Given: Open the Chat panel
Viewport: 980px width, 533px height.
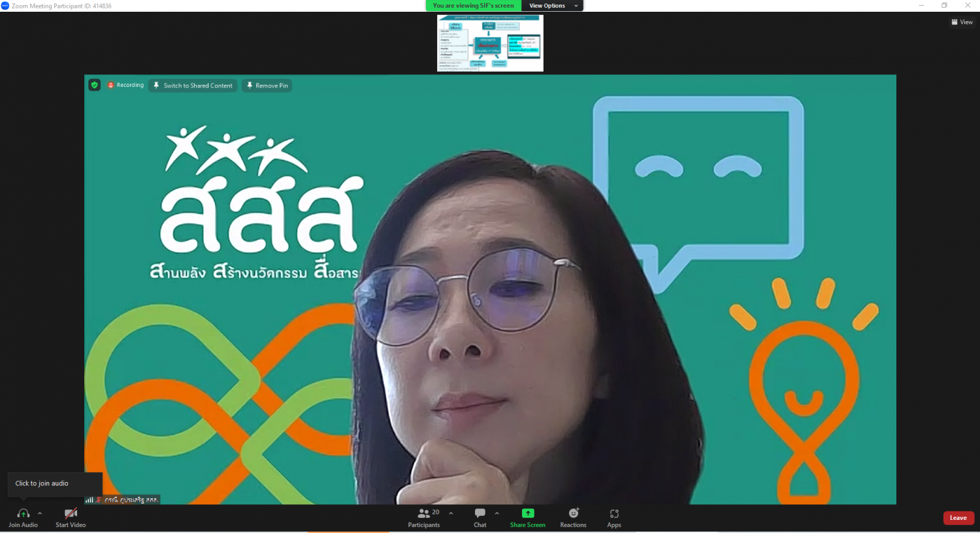Looking at the screenshot, I should [480, 518].
